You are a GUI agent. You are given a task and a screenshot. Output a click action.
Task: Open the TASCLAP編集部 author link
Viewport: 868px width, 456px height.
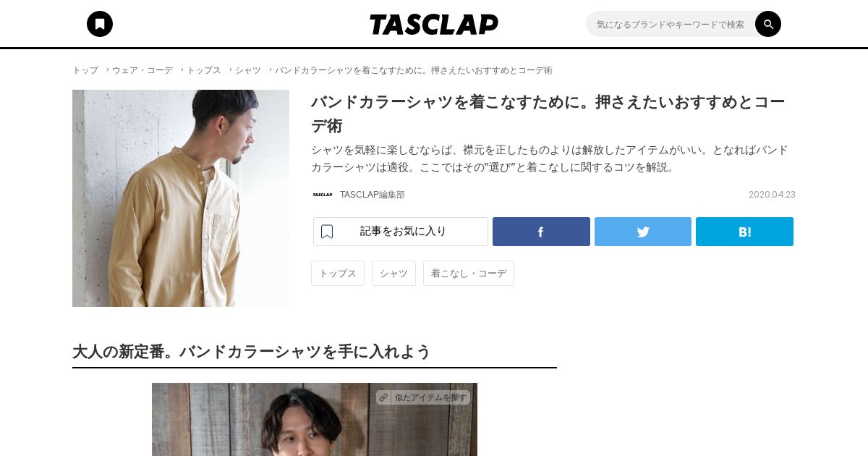pyautogui.click(x=373, y=195)
